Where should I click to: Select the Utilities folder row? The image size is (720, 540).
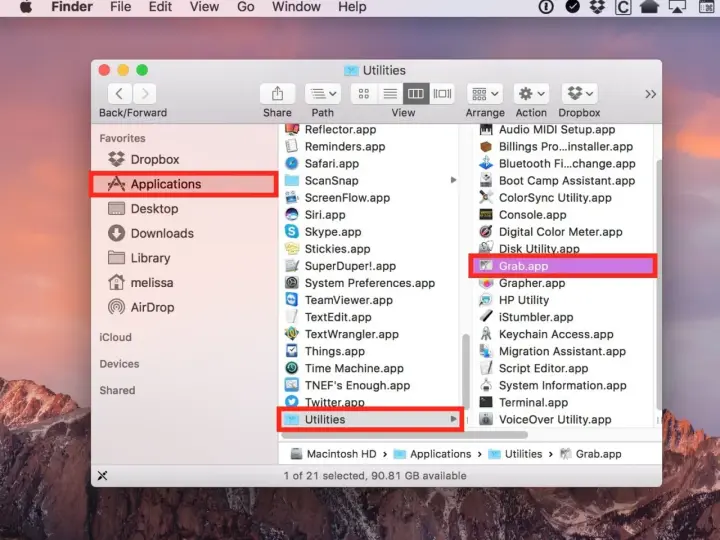(x=370, y=419)
